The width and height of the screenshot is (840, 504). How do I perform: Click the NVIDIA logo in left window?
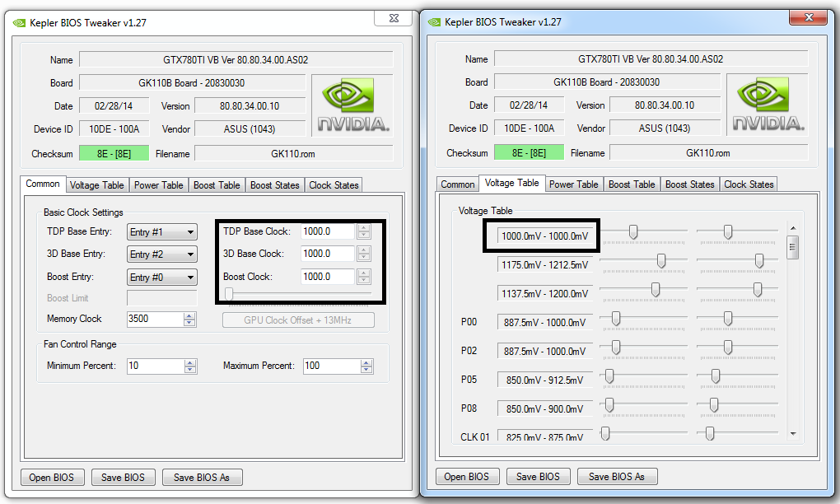pos(352,105)
